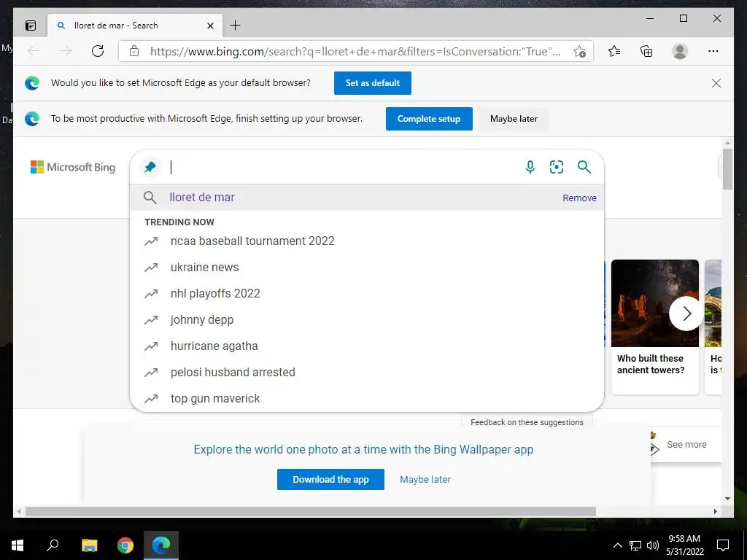Click the address bar URL
The width and height of the screenshot is (747, 560).
coord(355,52)
